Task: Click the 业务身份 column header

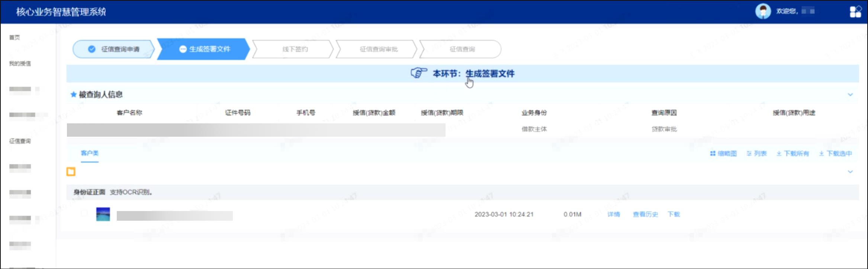Action: (x=534, y=113)
